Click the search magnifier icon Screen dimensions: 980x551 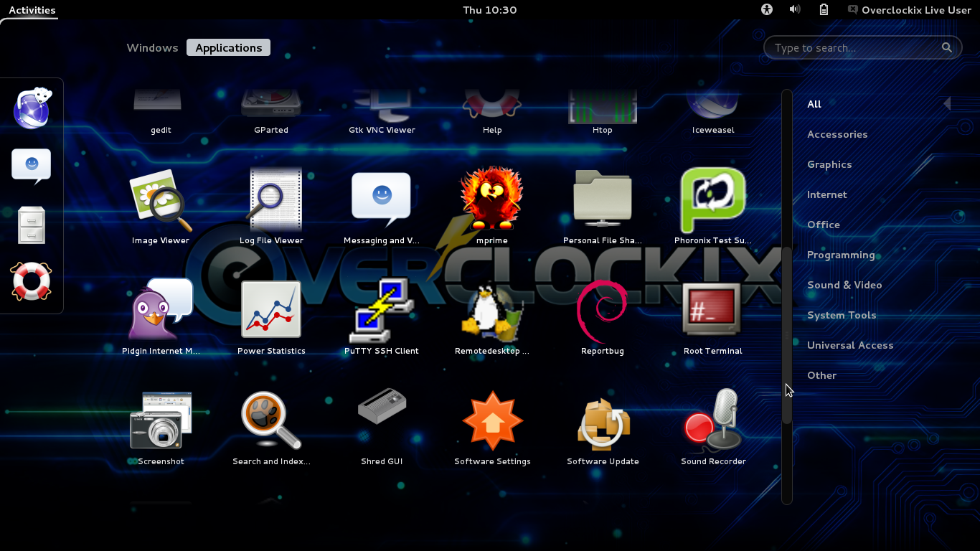coord(947,47)
